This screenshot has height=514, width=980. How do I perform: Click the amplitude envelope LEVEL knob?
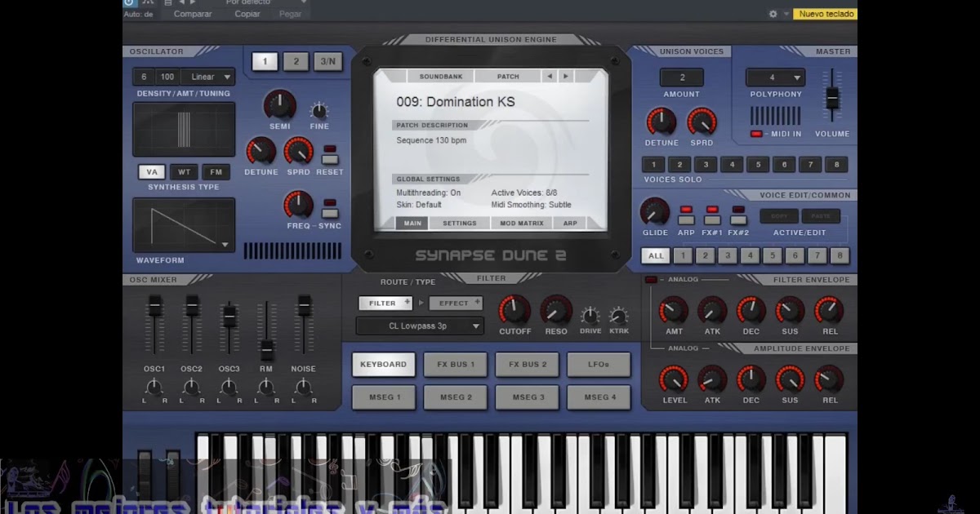pyautogui.click(x=674, y=379)
